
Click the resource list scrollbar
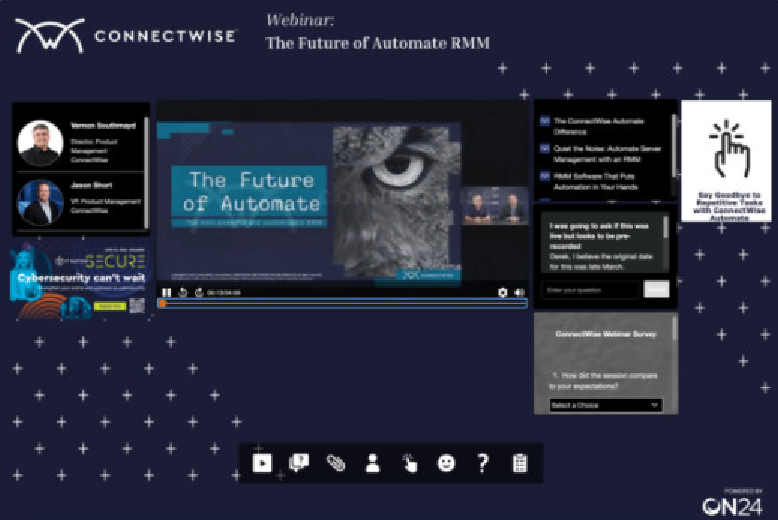pos(674,146)
